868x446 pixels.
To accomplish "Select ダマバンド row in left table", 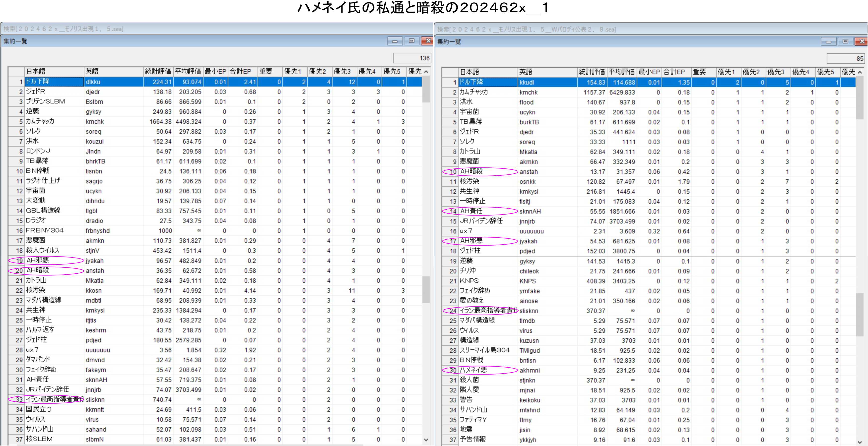I will [215, 360].
